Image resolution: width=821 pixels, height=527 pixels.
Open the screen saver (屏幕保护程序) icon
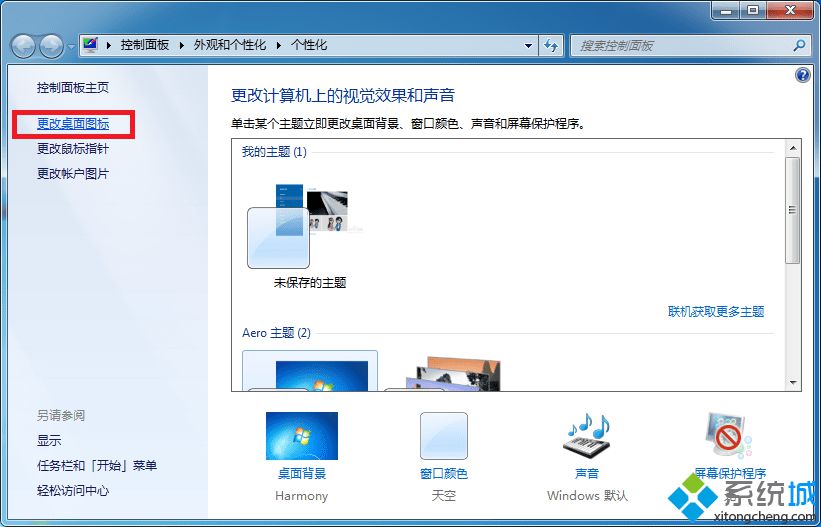(x=730, y=436)
